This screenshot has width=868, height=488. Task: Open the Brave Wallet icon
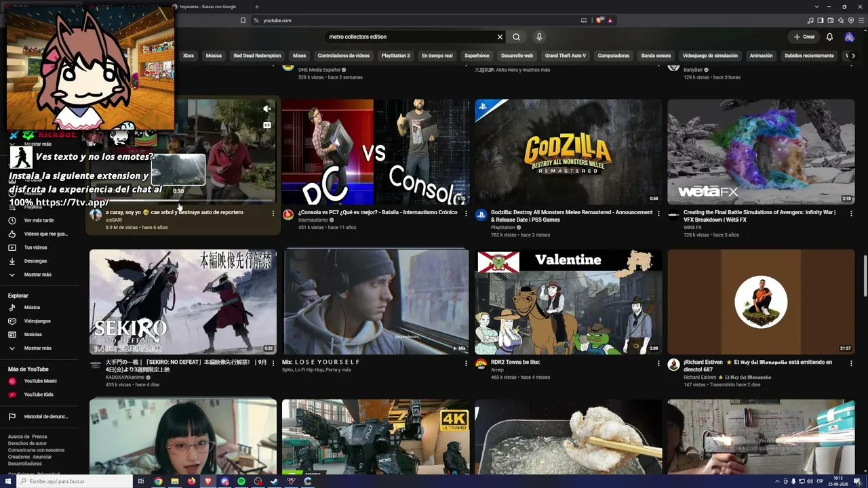[x=831, y=20]
